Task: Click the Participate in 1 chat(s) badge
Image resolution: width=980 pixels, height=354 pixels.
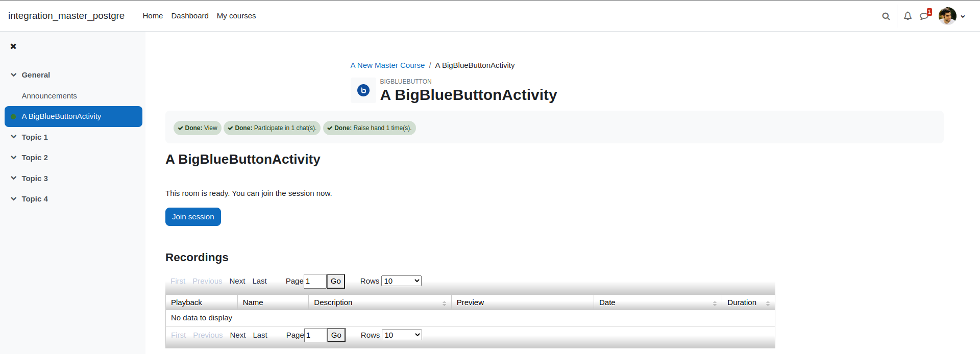Action: click(x=272, y=128)
